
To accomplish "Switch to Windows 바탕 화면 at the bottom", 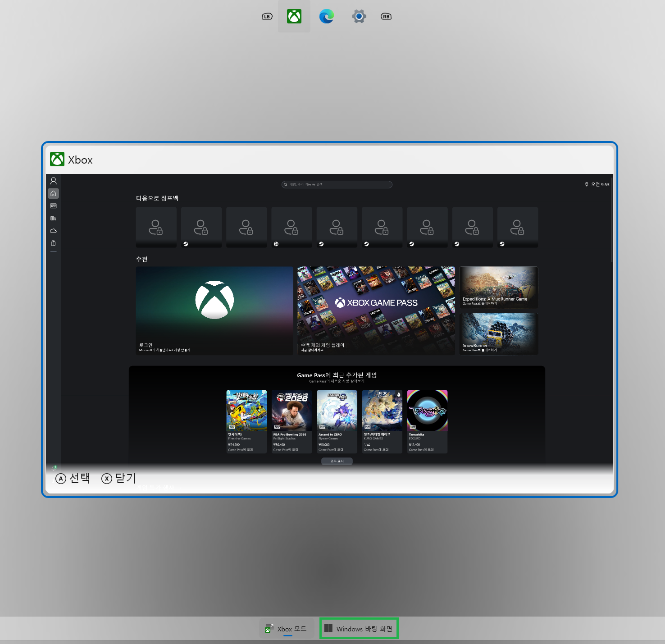I will click(x=359, y=628).
